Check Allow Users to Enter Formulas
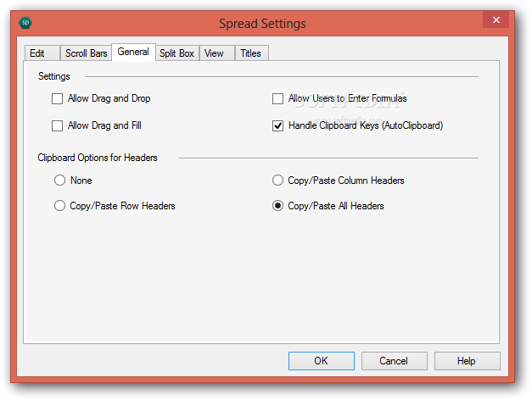532x400 pixels. 277,98
